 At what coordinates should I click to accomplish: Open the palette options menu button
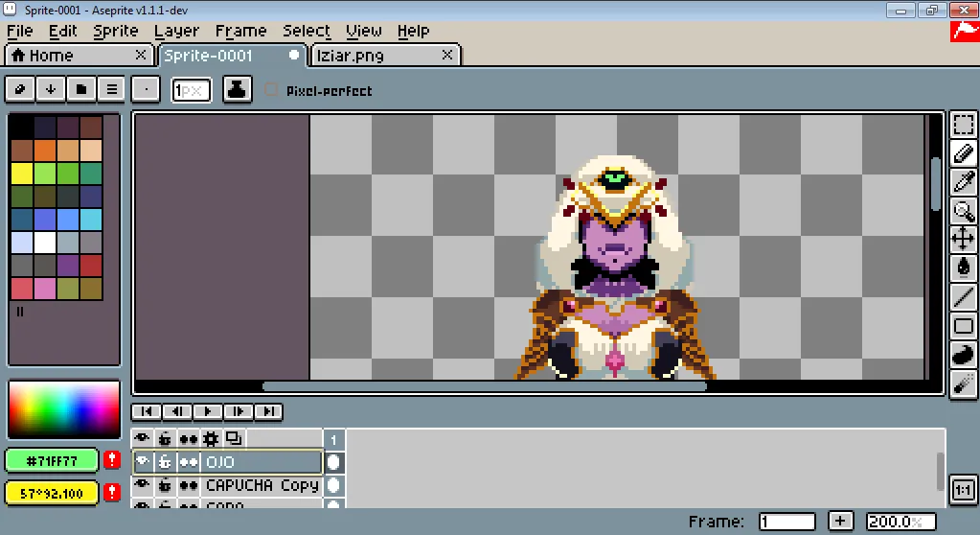(112, 89)
